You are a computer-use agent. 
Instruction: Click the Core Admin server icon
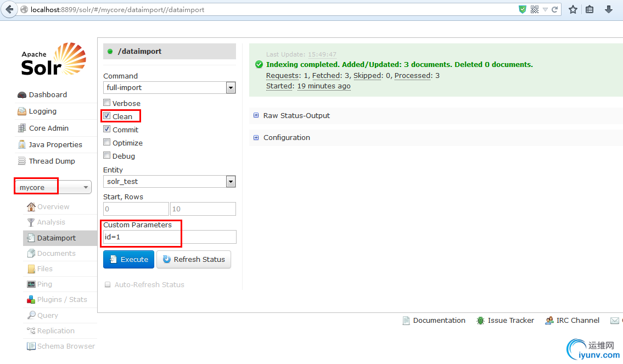pyautogui.click(x=22, y=128)
